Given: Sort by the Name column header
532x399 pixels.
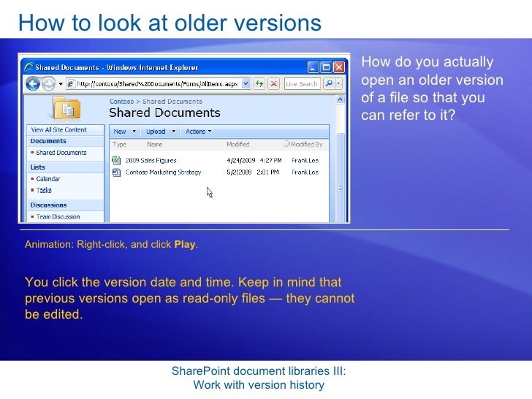Looking at the screenshot, I should pyautogui.click(x=155, y=145).
